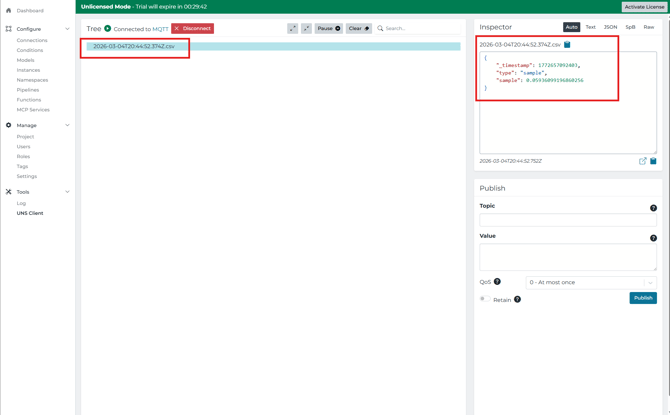This screenshot has height=415, width=670.
Task: Show help for Topic field
Action: 653,208
